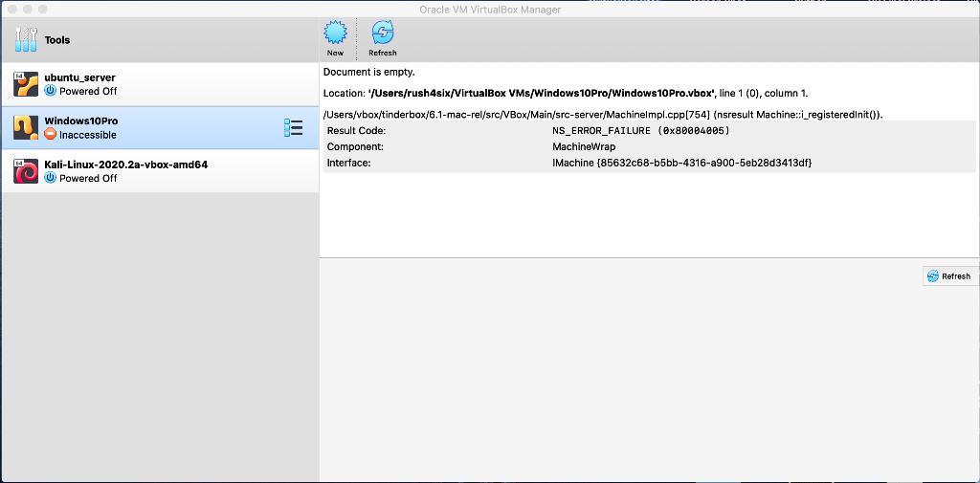980x483 pixels.
Task: Click the Windows10Pro.vbox location path text
Action: point(542,93)
